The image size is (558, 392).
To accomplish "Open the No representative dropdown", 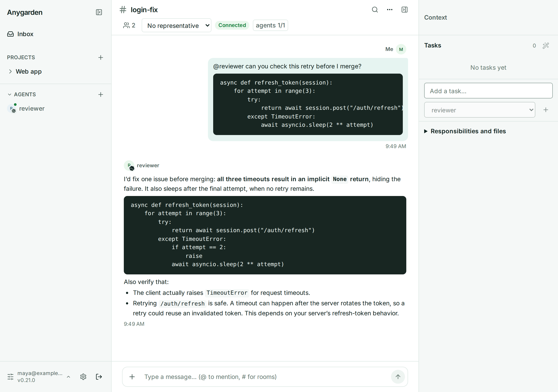I will (176, 25).
